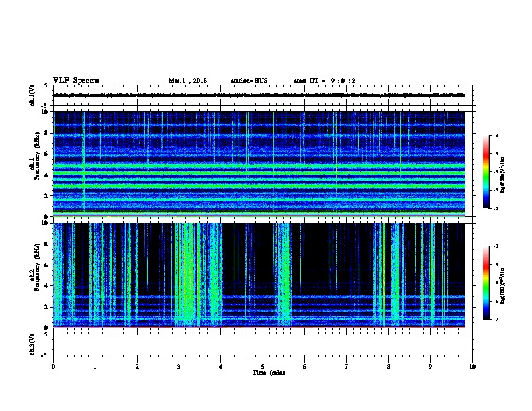Click the time axis tick label "6"
The width and height of the screenshot is (532, 411).
pyautogui.click(x=305, y=366)
